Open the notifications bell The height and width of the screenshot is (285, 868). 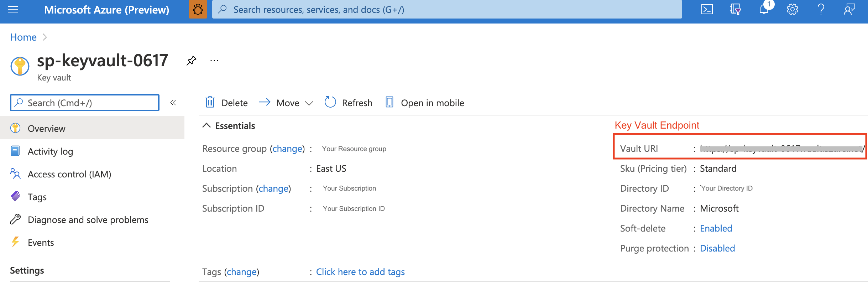pos(764,10)
